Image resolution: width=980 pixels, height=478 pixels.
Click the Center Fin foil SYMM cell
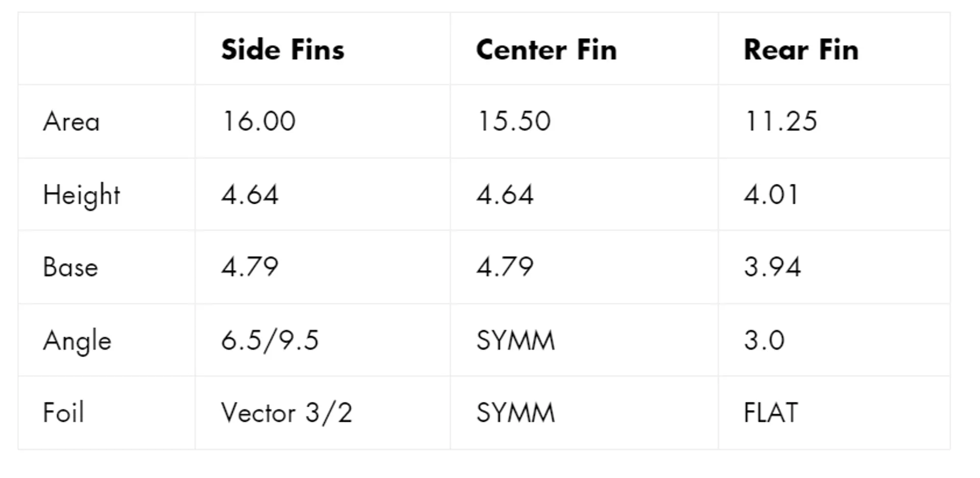[516, 413]
